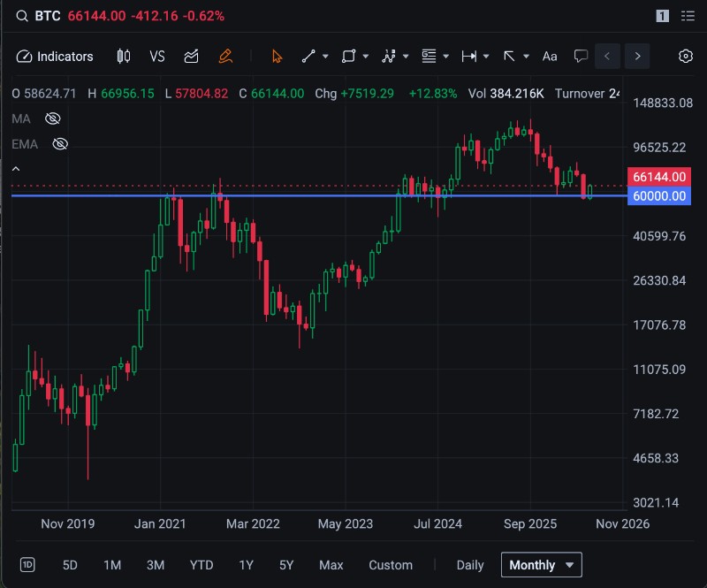
Task: Click the MA indicator label
Action: click(20, 118)
